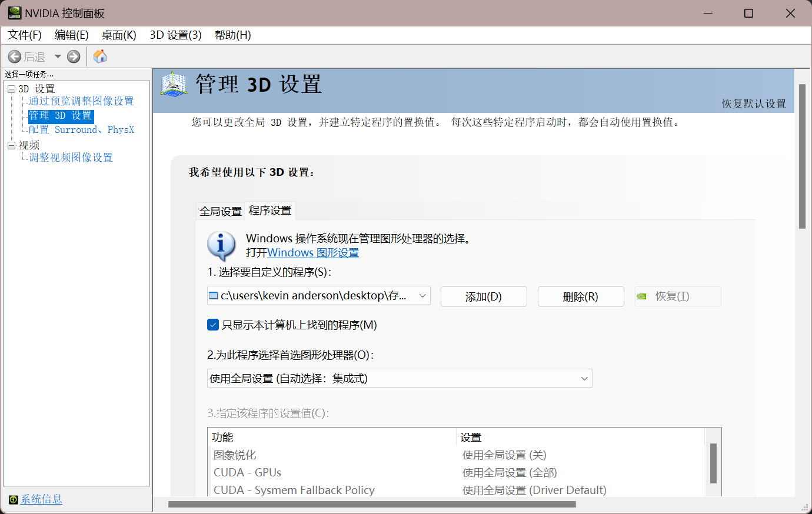812x514 pixels.
Task: Open back history dropdown arrow
Action: point(58,56)
